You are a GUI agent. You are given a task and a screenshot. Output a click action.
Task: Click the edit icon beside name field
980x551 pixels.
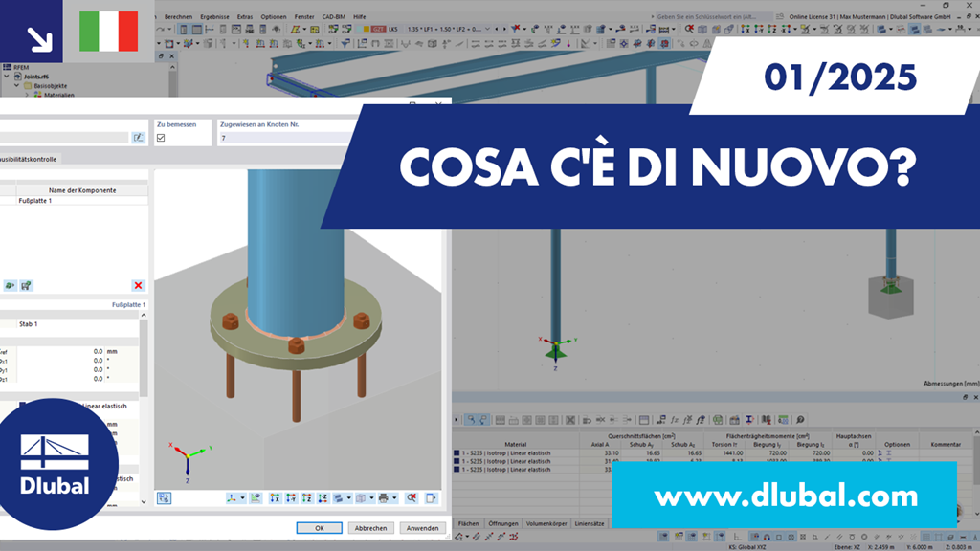point(138,138)
